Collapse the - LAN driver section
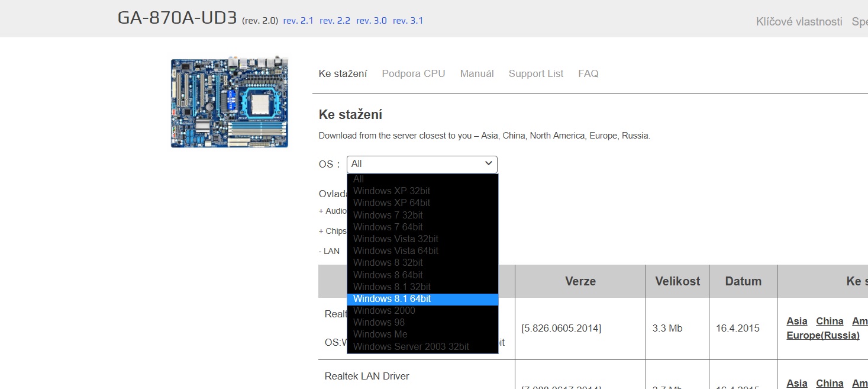The height and width of the screenshot is (389, 868). click(329, 251)
